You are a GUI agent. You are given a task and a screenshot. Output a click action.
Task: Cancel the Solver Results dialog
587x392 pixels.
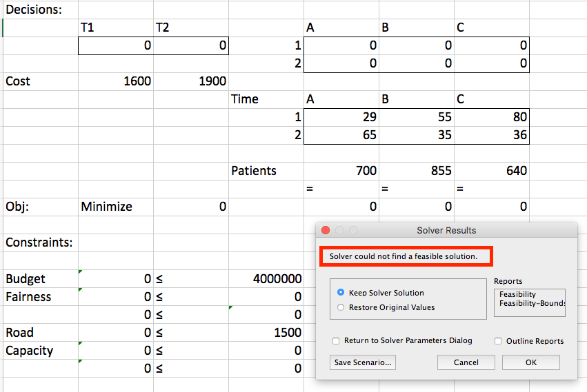[466, 362]
